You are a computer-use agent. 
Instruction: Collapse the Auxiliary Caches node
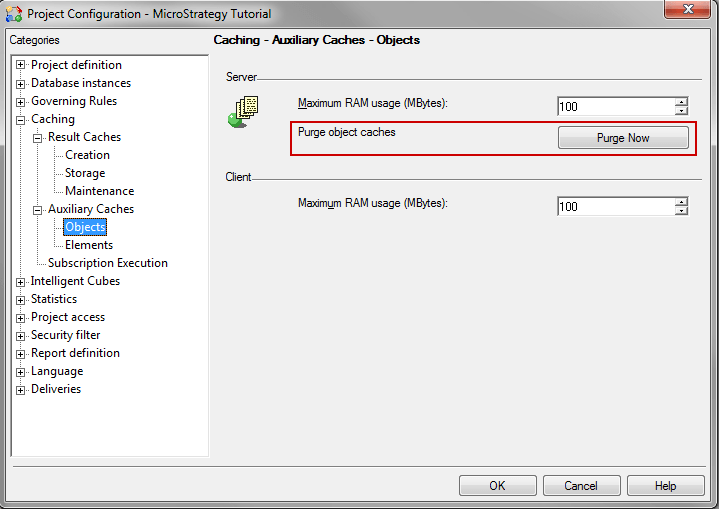[x=38, y=210]
